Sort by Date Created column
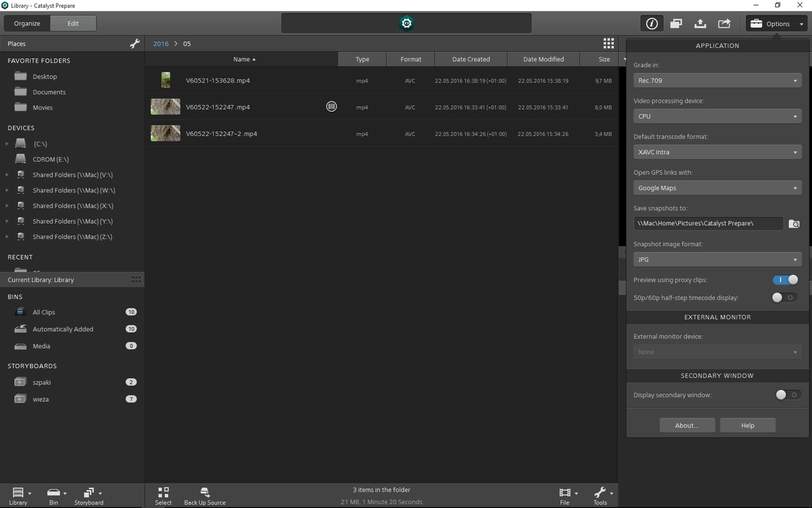 click(471, 59)
